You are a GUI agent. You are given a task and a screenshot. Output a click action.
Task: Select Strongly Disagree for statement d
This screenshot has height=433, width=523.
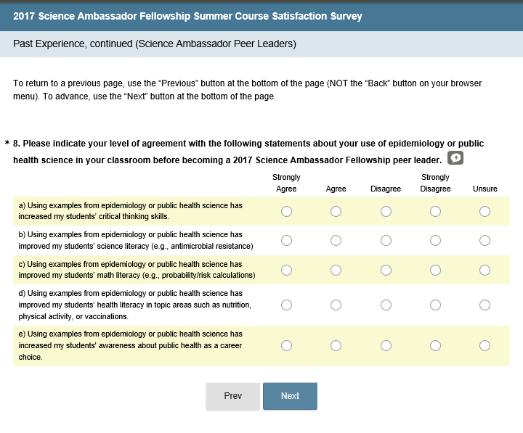tap(435, 305)
